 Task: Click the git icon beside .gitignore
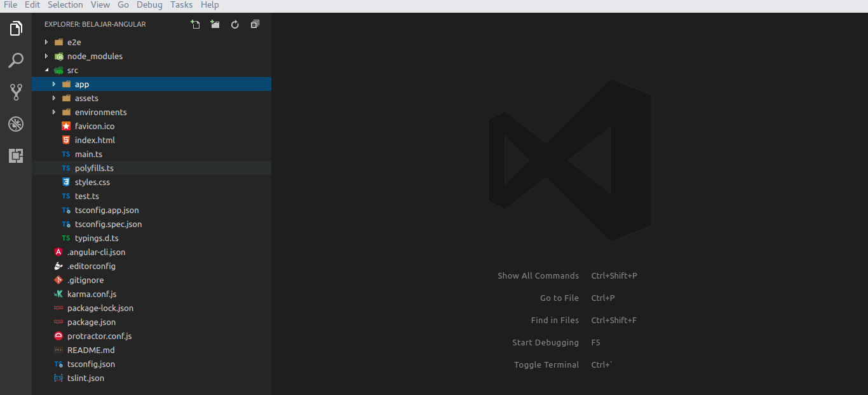tap(58, 280)
